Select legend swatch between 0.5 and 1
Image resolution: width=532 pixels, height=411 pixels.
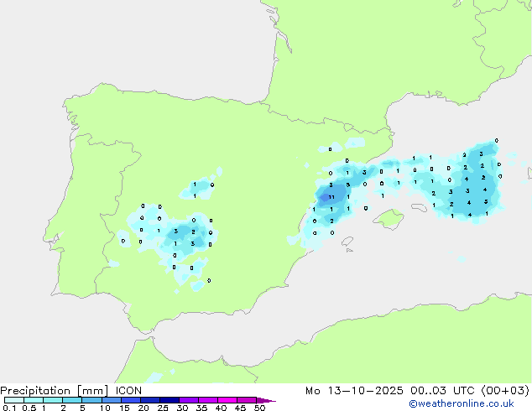pyautogui.click(x=34, y=400)
